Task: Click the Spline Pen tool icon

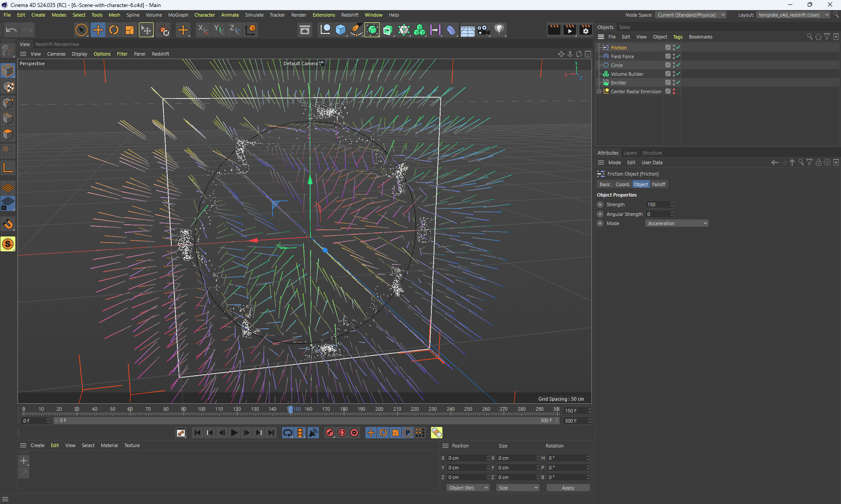Action: coord(357,30)
